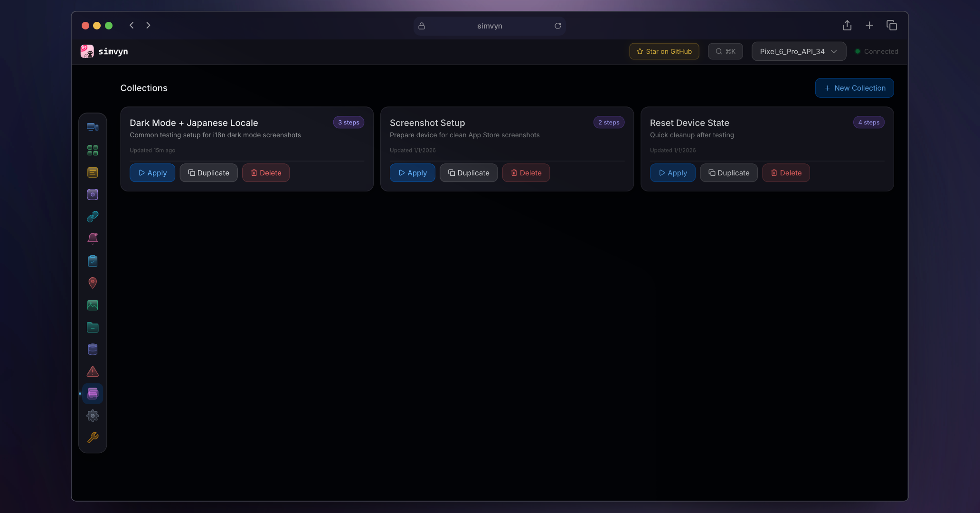Open the deep links chain icon
Viewport: 980px width, 513px height.
pos(93,217)
